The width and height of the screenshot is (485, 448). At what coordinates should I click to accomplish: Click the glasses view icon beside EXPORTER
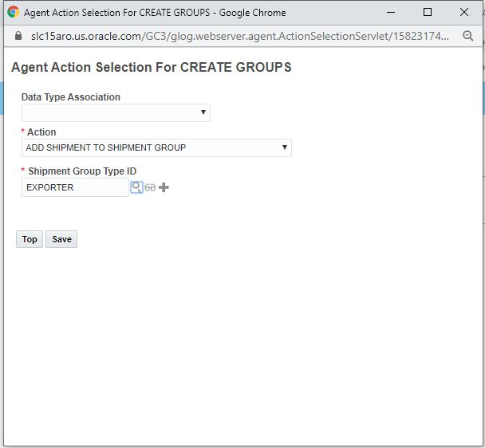pos(150,187)
